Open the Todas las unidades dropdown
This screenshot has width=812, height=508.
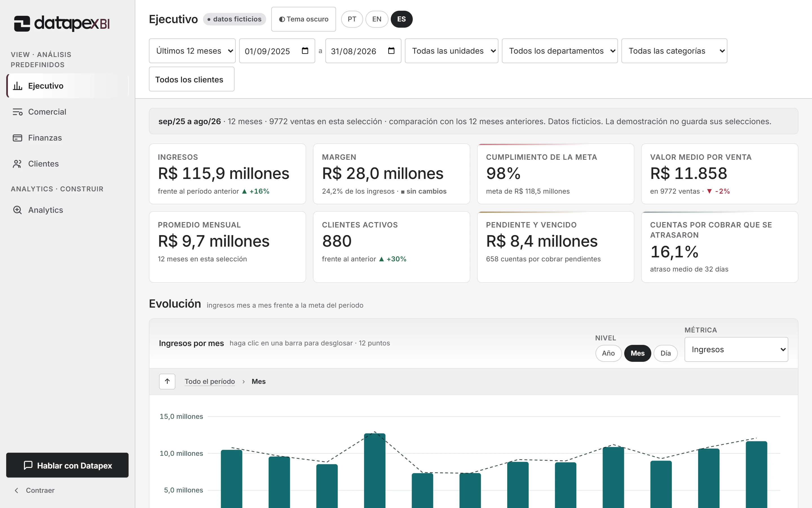(x=451, y=51)
